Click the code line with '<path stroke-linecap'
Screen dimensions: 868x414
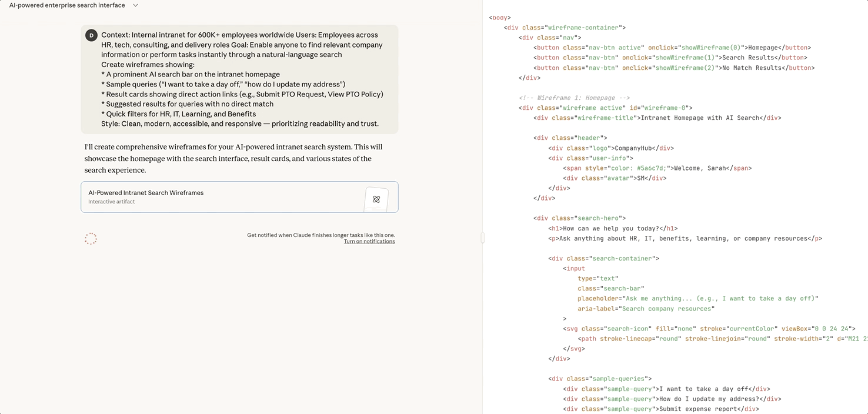pyautogui.click(x=723, y=339)
